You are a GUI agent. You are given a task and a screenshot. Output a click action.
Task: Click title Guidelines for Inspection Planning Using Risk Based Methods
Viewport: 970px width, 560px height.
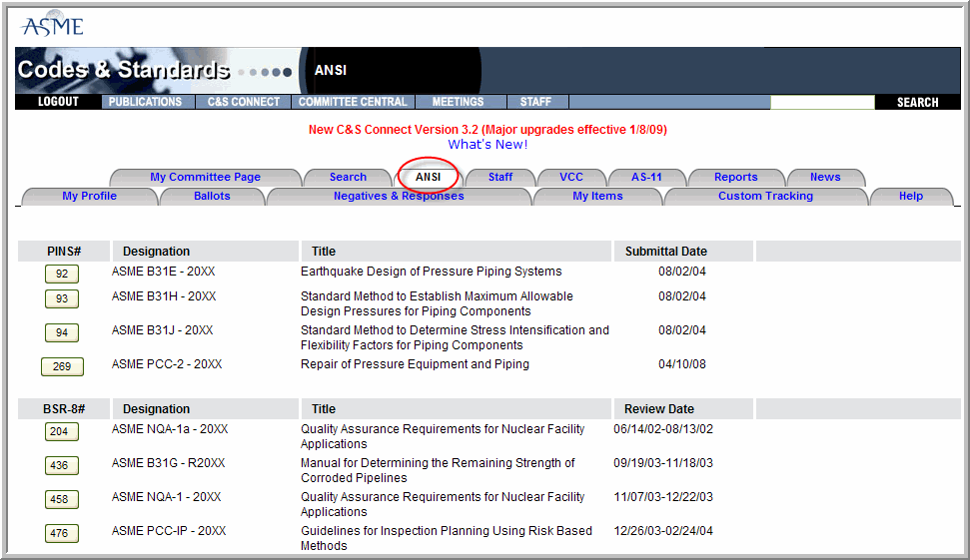(x=446, y=538)
